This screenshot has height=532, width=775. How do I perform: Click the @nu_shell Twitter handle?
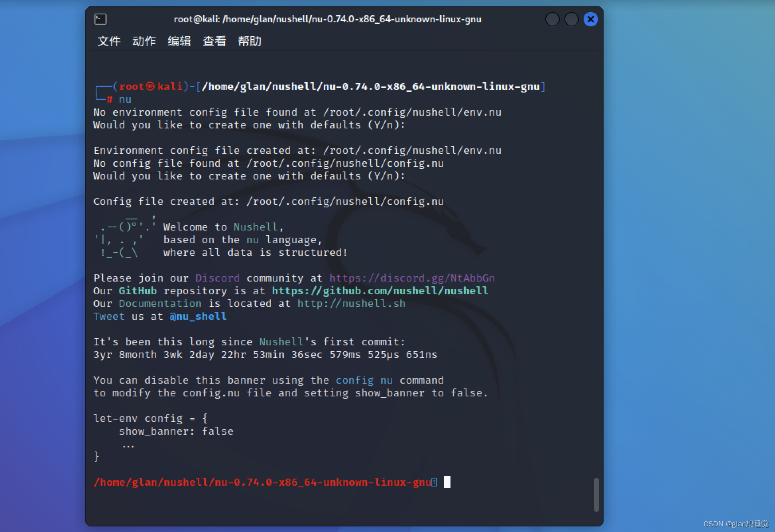tap(198, 316)
